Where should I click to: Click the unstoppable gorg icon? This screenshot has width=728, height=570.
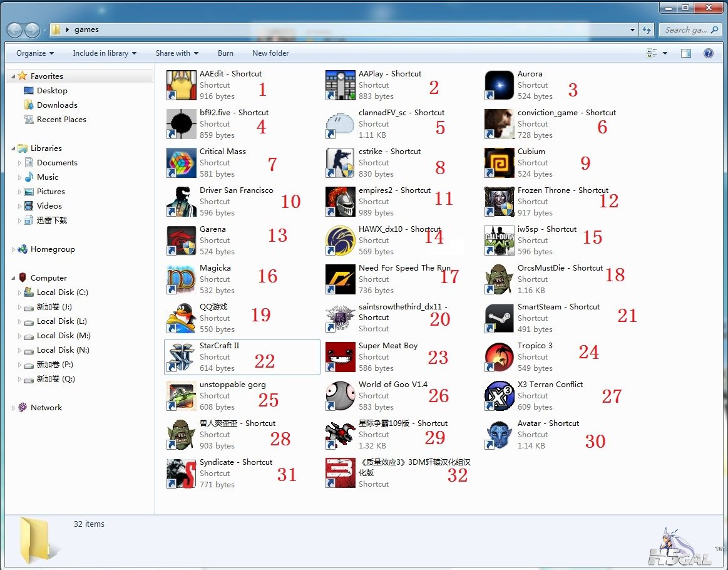point(181,396)
